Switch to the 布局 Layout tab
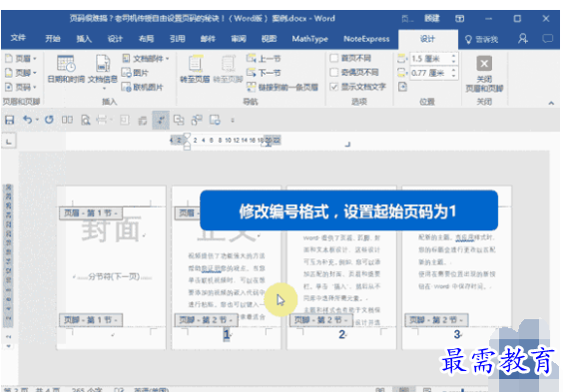This screenshot has height=392, width=563. pyautogui.click(x=146, y=39)
